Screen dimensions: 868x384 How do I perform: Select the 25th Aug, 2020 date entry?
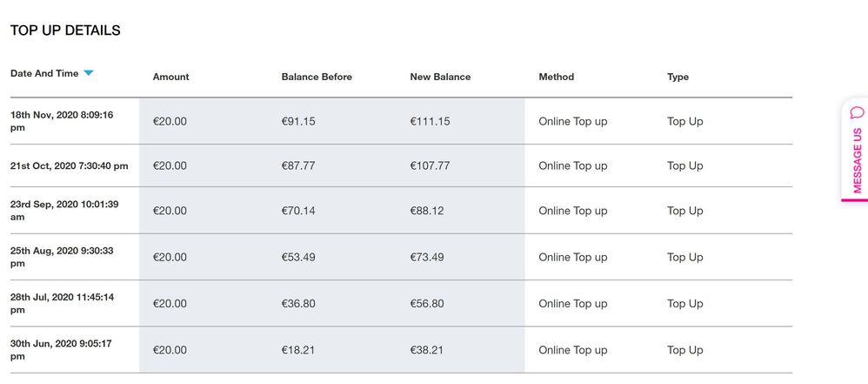[x=62, y=257]
